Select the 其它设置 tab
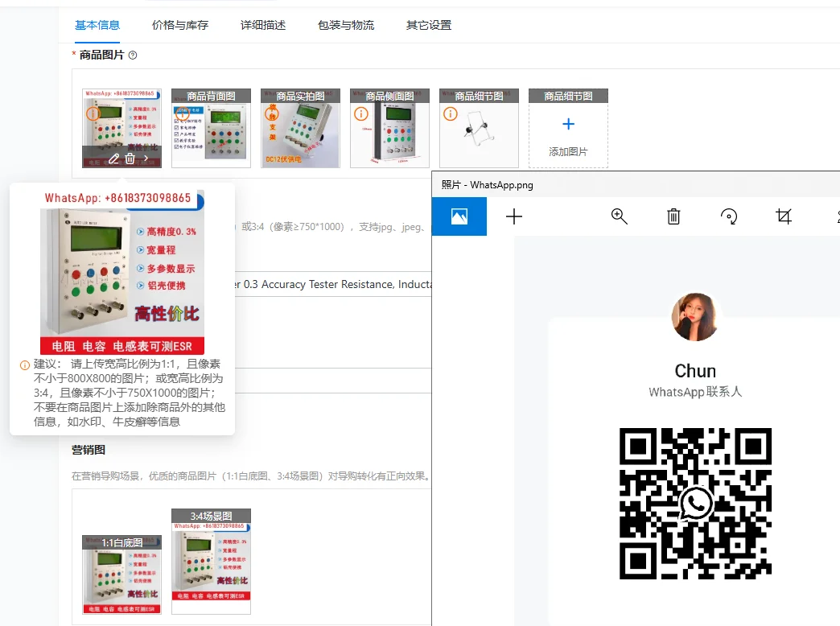The width and height of the screenshot is (840, 626). pos(429,25)
